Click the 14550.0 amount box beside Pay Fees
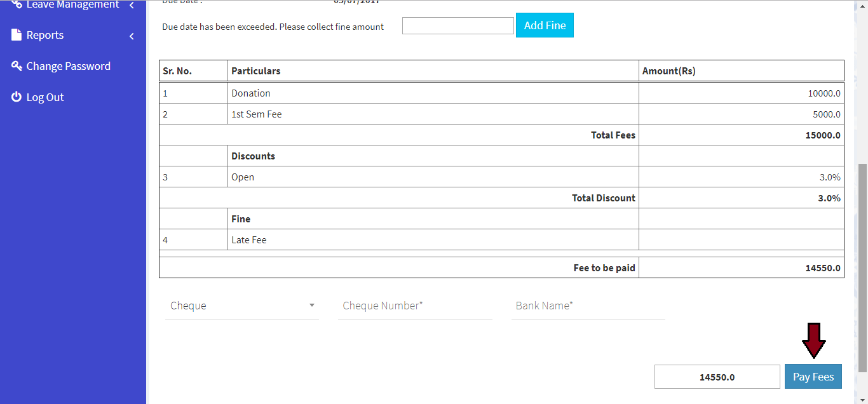 click(717, 377)
